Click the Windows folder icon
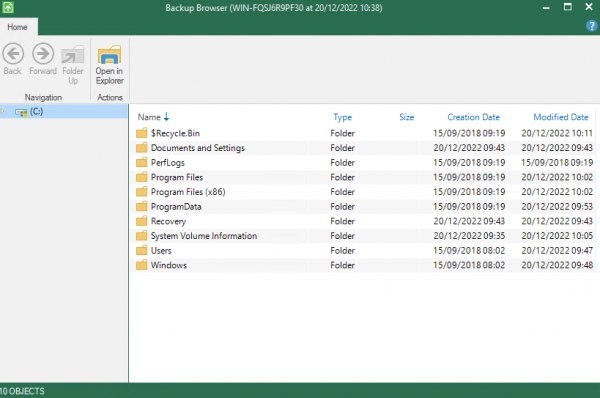Image resolution: width=600 pixels, height=398 pixels. tap(142, 265)
